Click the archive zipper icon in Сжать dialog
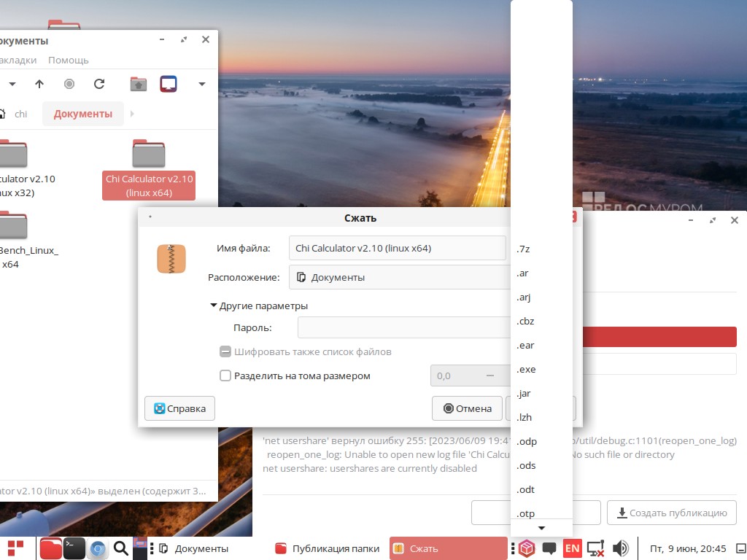Viewport: 747px width, 560px height. [171, 259]
